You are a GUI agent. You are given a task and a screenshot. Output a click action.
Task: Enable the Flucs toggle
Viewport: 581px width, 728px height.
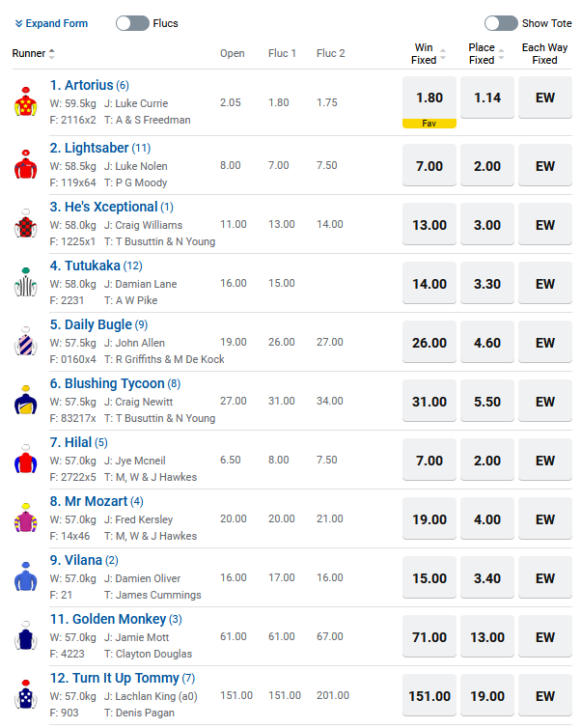[x=132, y=23]
